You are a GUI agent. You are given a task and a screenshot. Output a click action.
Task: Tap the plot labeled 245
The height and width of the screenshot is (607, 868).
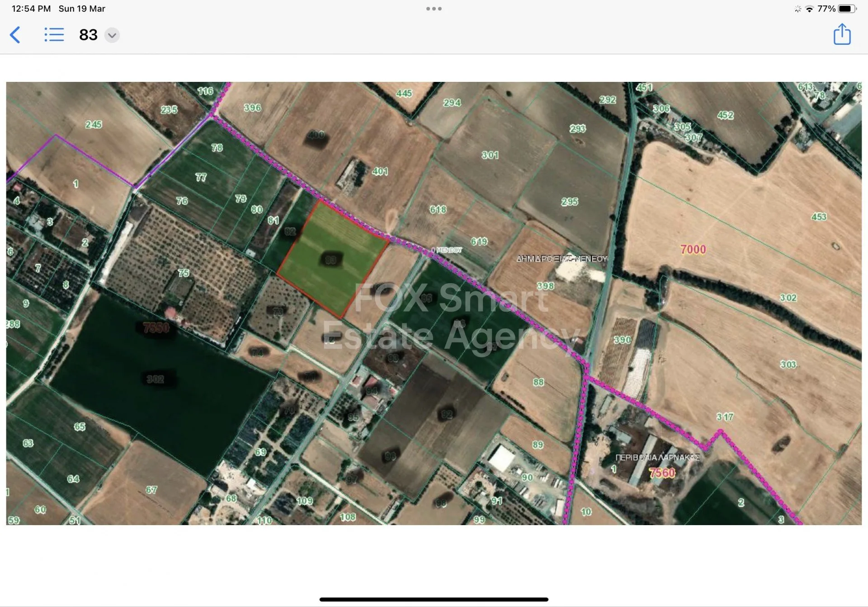(x=94, y=124)
